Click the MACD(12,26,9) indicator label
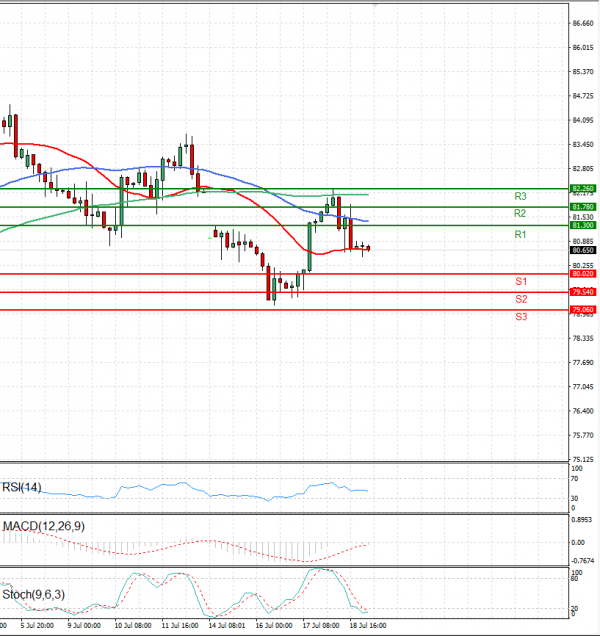Screen dimensions: 600x636 (43, 525)
